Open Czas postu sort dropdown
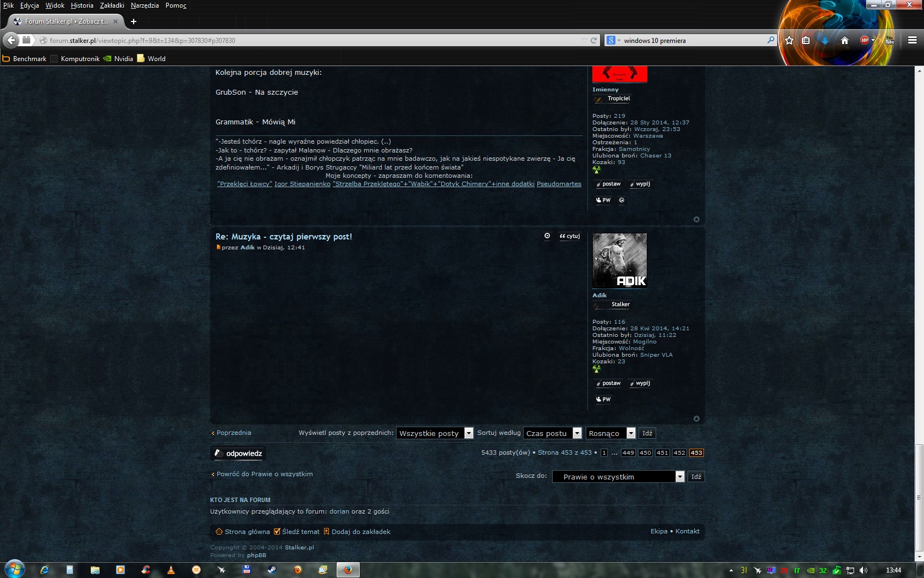 (552, 433)
